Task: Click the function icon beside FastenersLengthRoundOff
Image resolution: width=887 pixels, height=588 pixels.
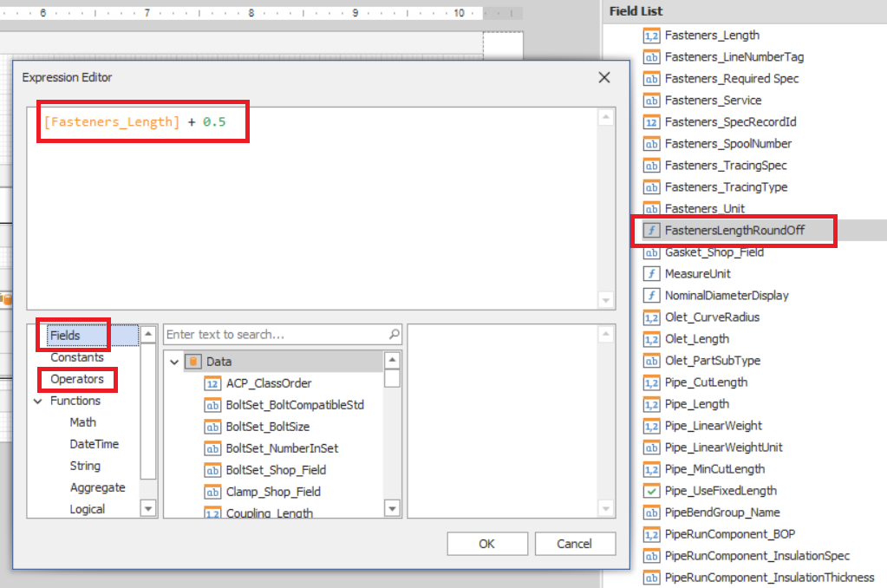Action: point(651,230)
